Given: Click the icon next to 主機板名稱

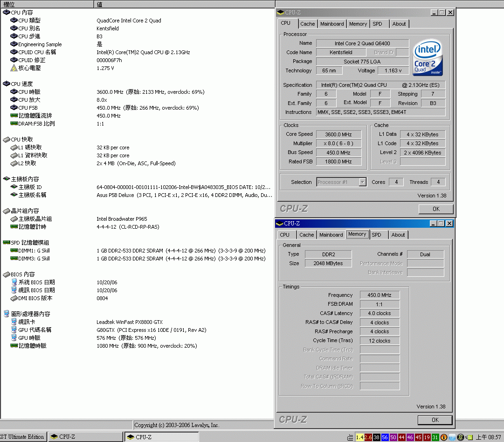Looking at the screenshot, I should click(14, 195).
